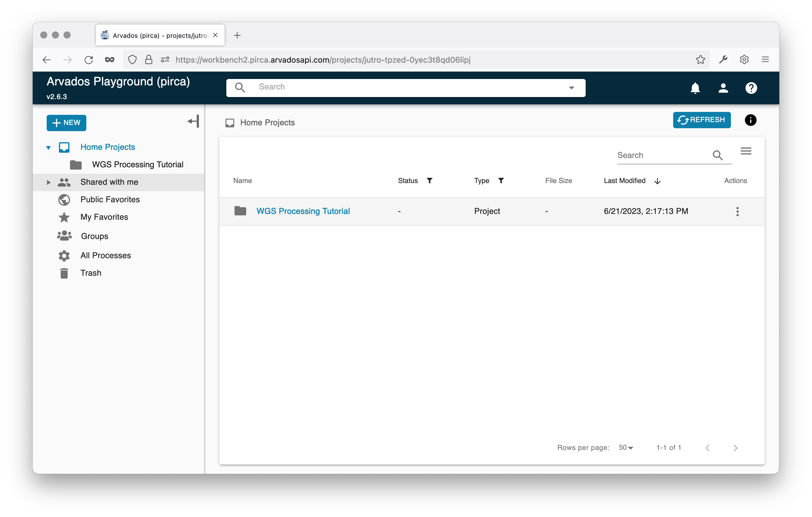The width and height of the screenshot is (812, 517).
Task: Open the WGS Processing Tutorial project link
Action: click(303, 211)
